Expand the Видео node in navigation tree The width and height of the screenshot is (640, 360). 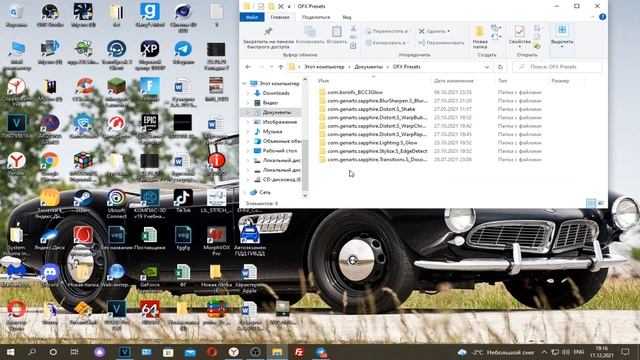tap(248, 103)
